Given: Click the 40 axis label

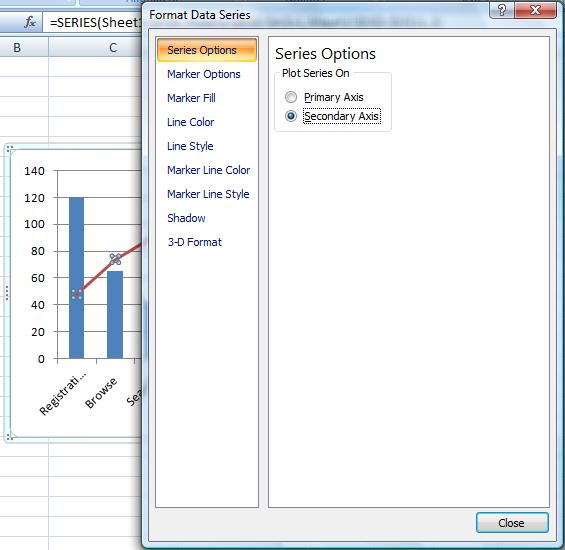Looking at the screenshot, I should pyautogui.click(x=37, y=305).
